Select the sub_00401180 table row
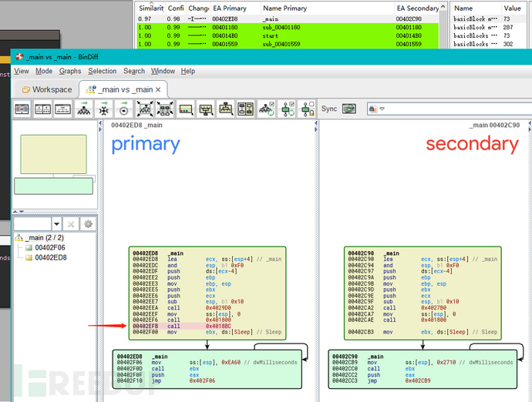 pyautogui.click(x=288, y=27)
